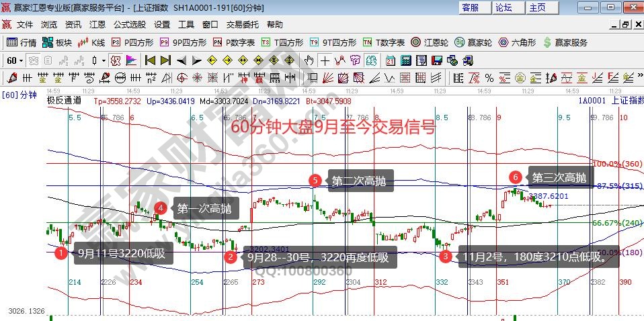Click the 客服 customer service button

tap(471, 7)
